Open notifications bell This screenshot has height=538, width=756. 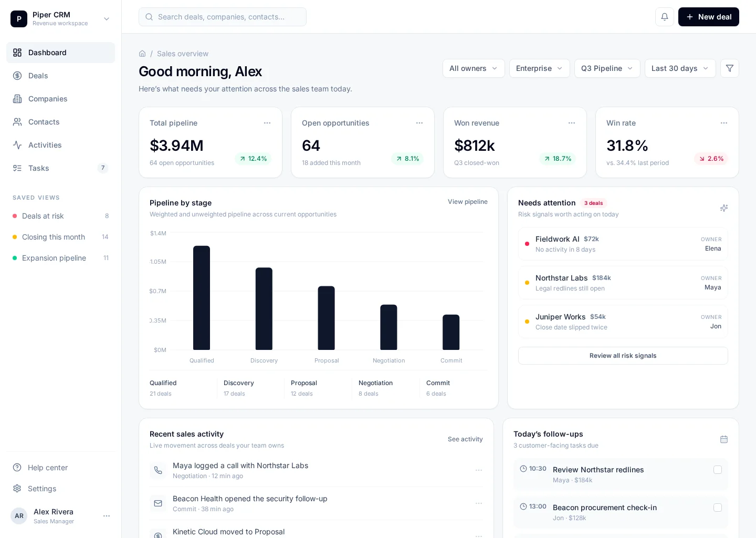[665, 17]
